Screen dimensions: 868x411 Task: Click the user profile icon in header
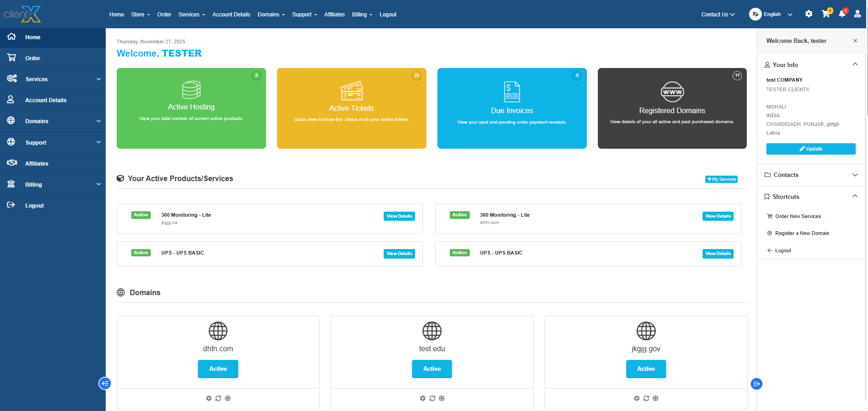858,14
